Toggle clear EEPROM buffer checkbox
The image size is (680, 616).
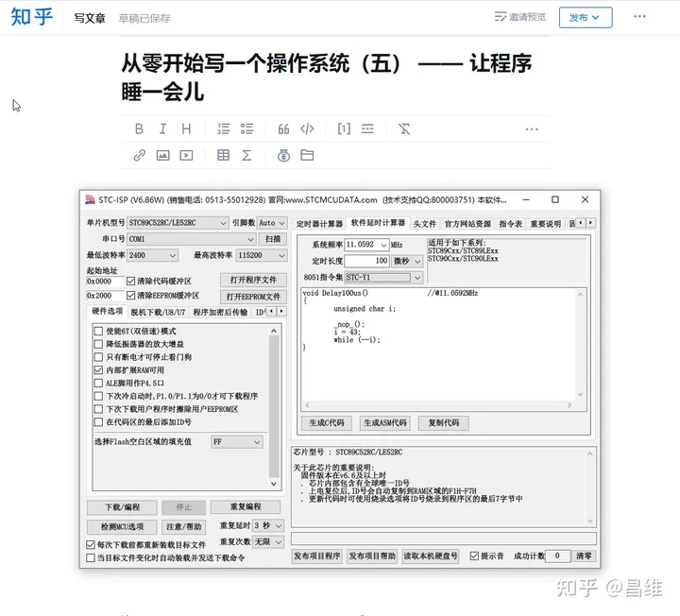pos(131,296)
